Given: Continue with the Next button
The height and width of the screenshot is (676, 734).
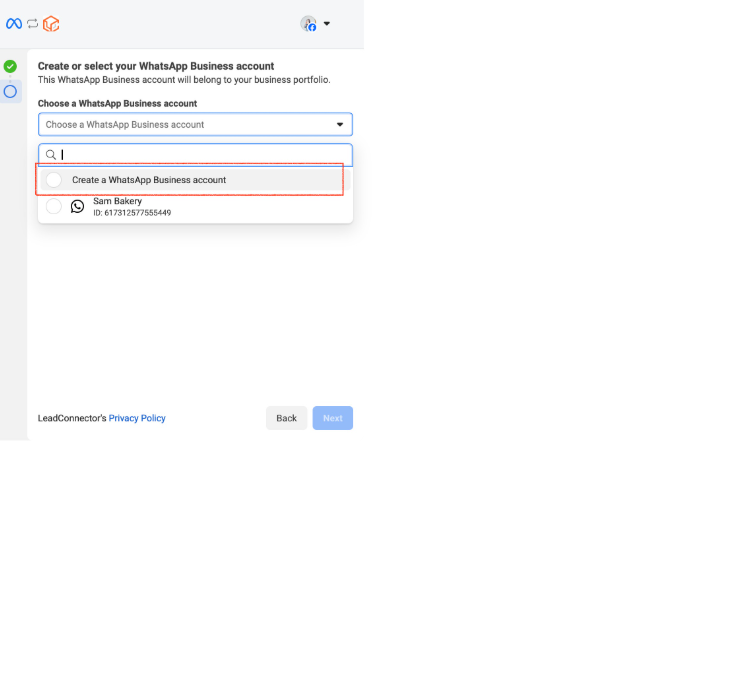Looking at the screenshot, I should click(333, 418).
